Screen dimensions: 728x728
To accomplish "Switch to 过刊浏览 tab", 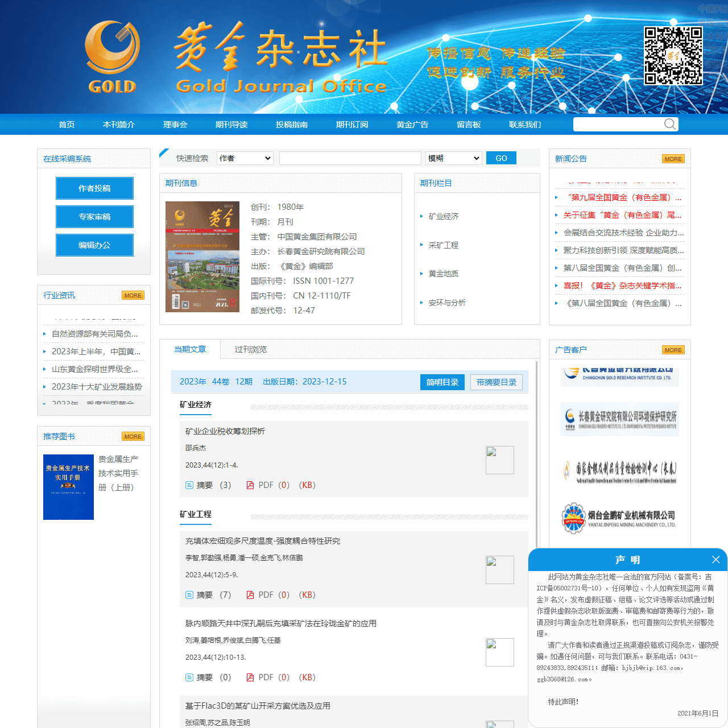I will [x=251, y=349].
